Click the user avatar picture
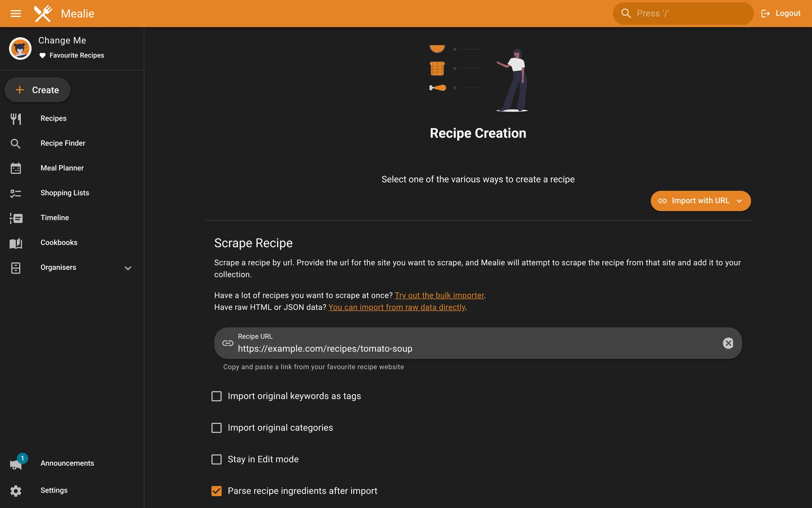The image size is (812, 508). coord(20,48)
